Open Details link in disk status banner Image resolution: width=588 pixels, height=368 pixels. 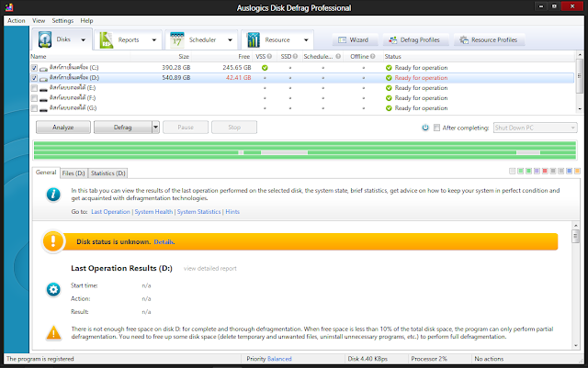[164, 242]
